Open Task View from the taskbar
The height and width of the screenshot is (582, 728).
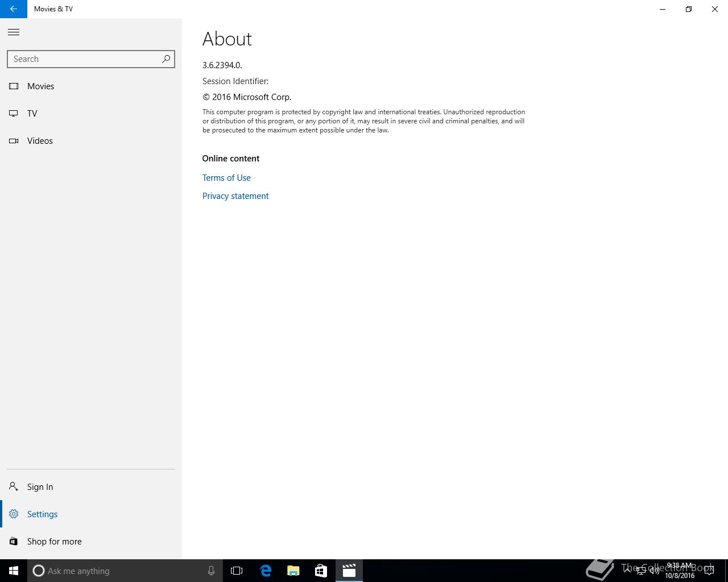(x=237, y=571)
